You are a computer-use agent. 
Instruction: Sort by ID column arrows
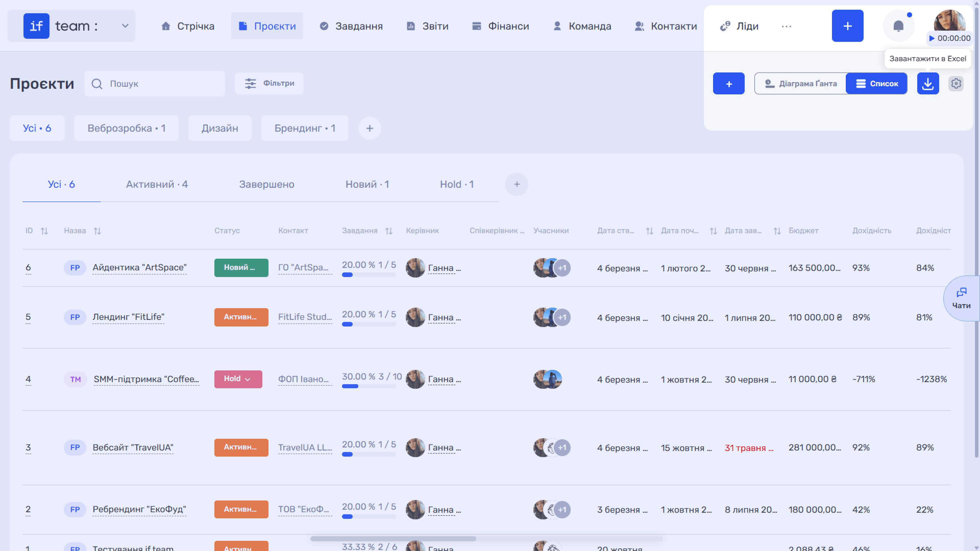(44, 231)
